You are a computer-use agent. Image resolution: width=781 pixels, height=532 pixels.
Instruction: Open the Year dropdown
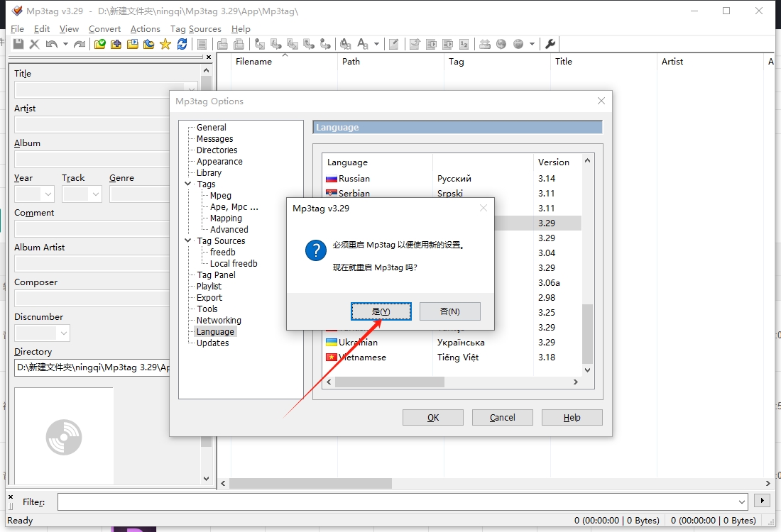click(48, 194)
